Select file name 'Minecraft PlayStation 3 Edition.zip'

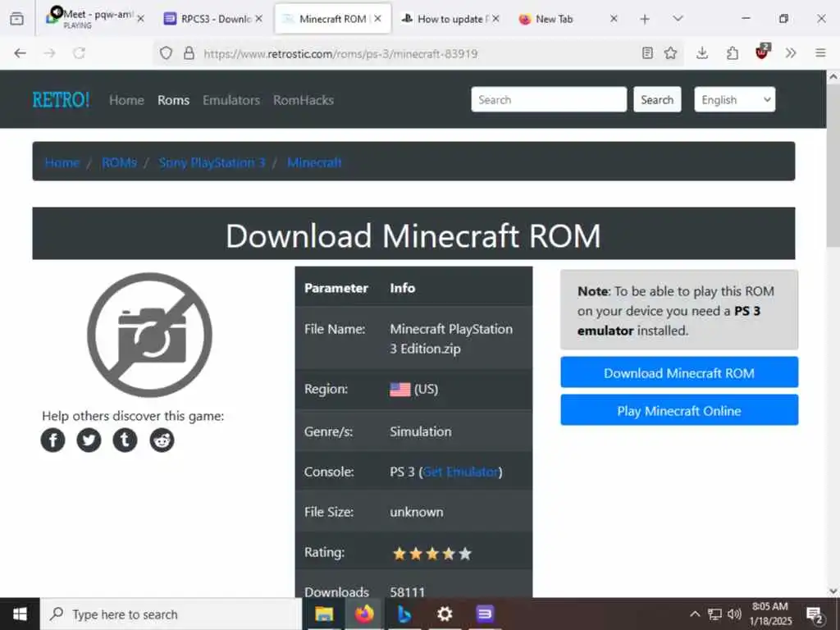point(451,339)
